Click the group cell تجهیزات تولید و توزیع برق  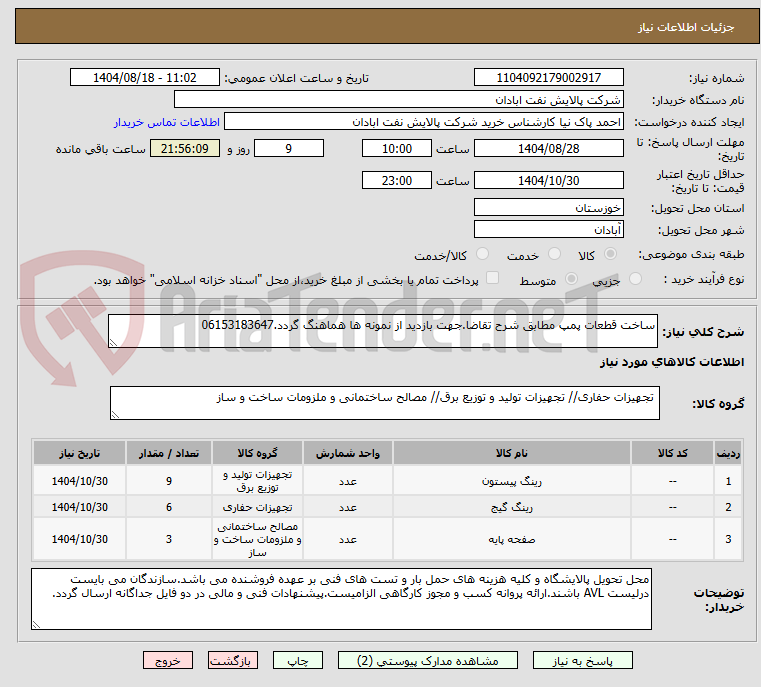point(257,481)
